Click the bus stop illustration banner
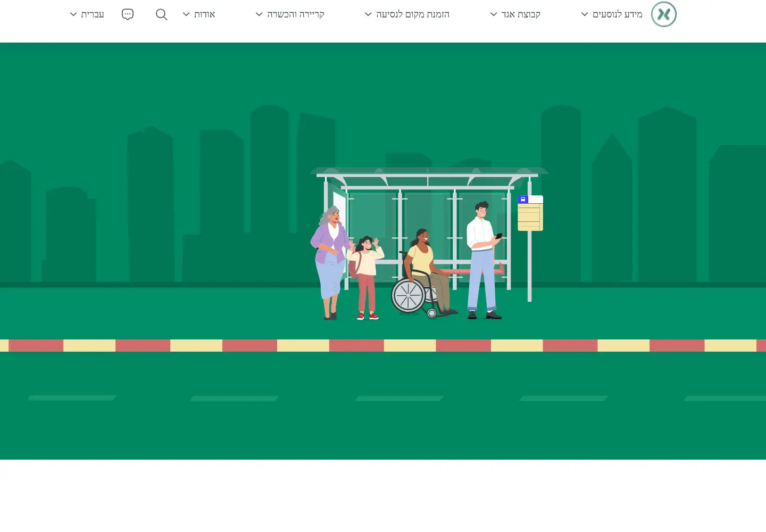Viewport: 766px width, 532px height. (383, 251)
